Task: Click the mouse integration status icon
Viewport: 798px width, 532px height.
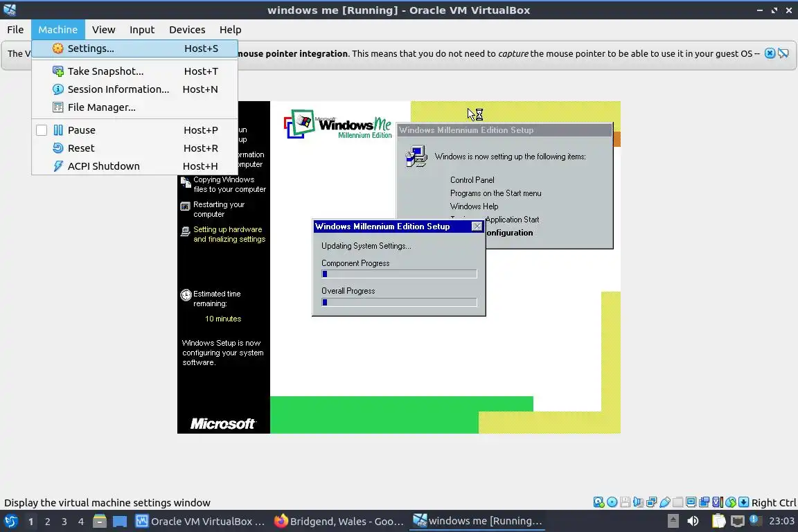Action: [x=731, y=502]
